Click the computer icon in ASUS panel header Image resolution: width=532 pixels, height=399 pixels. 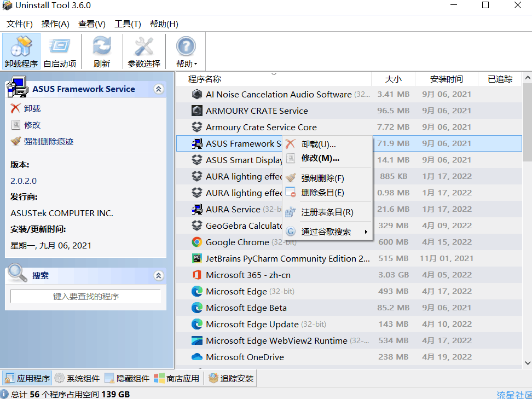(x=18, y=87)
